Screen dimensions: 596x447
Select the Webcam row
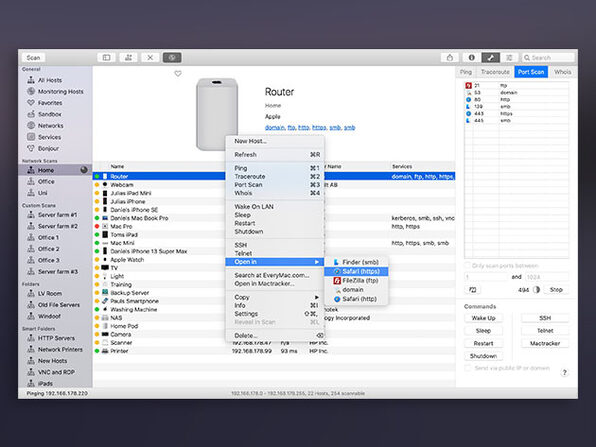(274, 185)
